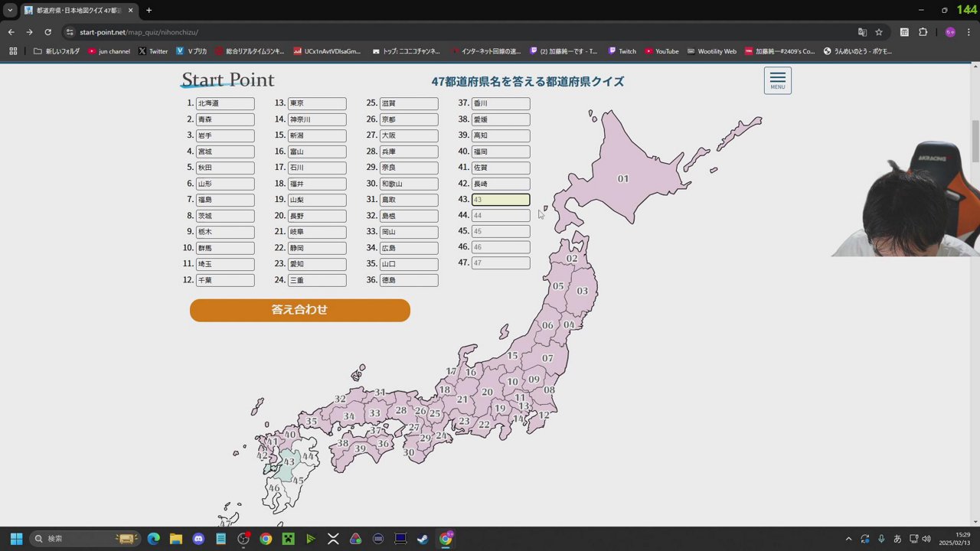Click the 答え合わせ button

(x=299, y=310)
